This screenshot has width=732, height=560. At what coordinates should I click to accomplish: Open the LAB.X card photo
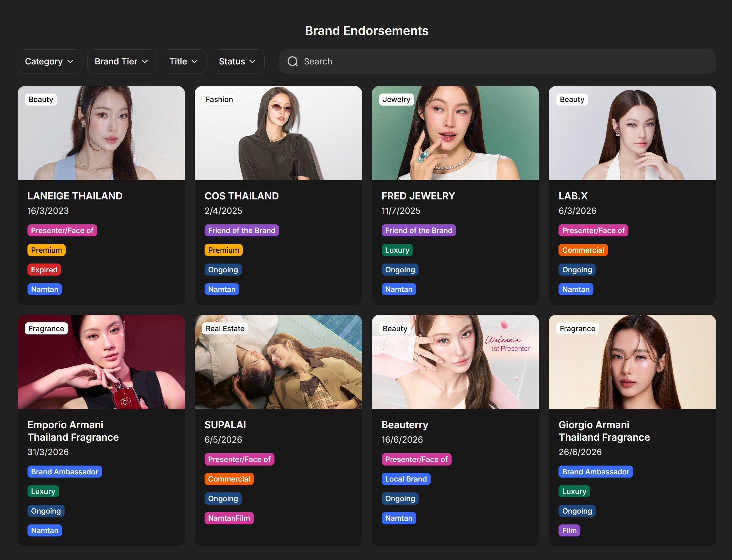coord(632,133)
